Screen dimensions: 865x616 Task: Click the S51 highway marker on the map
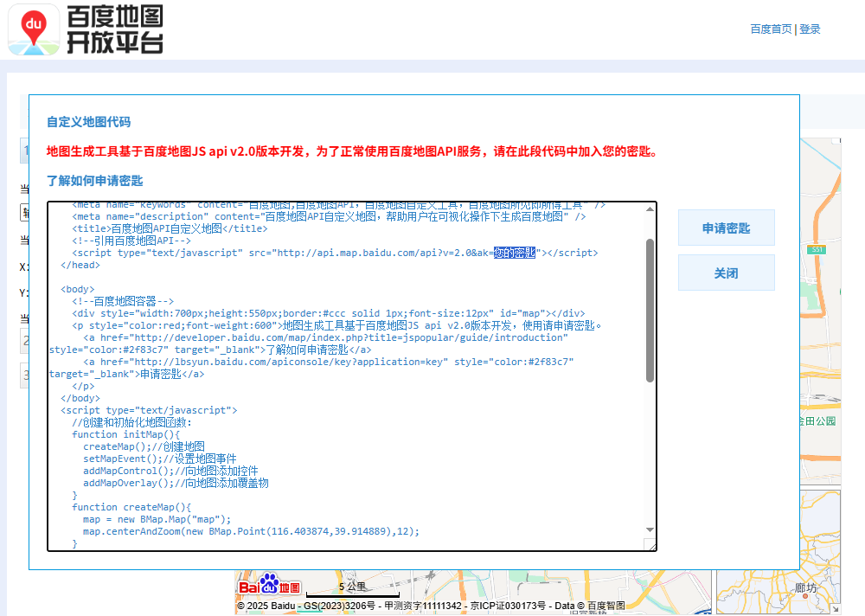click(817, 249)
